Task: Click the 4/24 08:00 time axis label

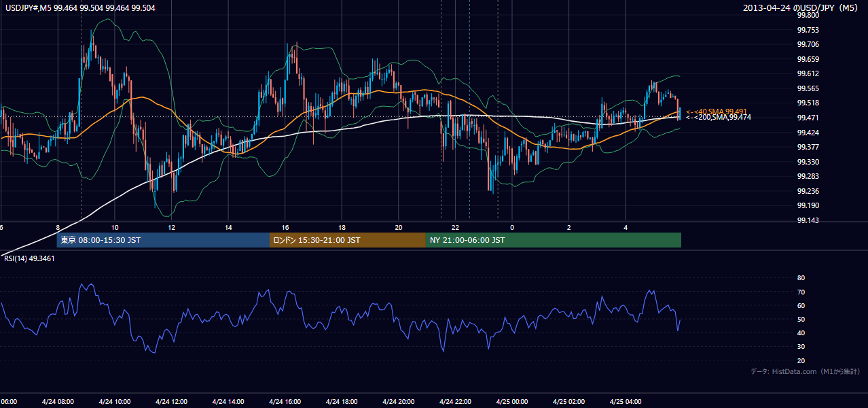Action: tap(58, 402)
